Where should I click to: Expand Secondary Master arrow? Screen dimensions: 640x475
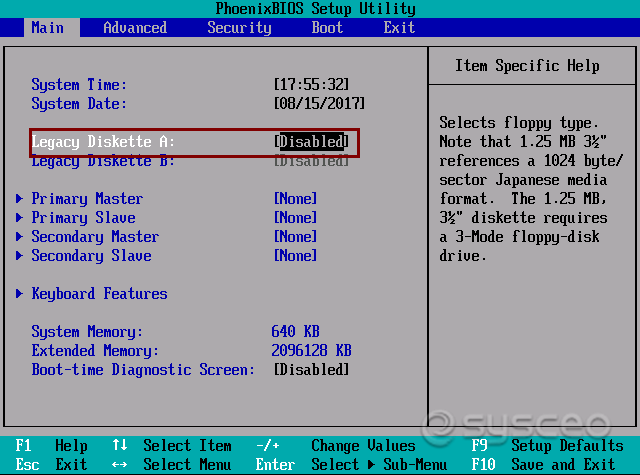(19, 237)
